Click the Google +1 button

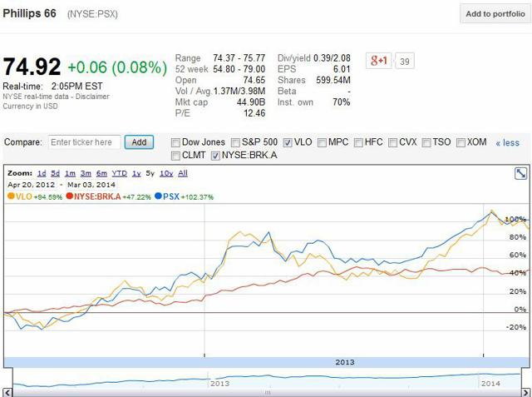pyautogui.click(x=379, y=61)
